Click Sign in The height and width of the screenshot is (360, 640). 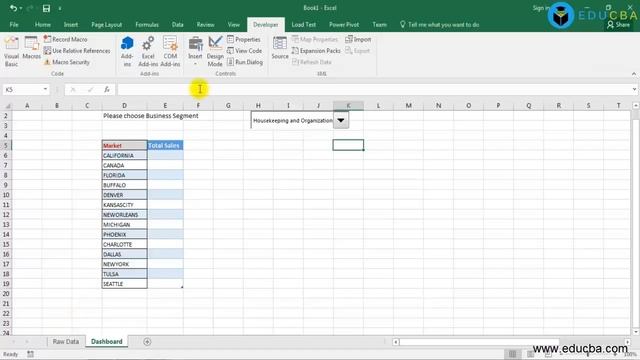(x=541, y=8)
